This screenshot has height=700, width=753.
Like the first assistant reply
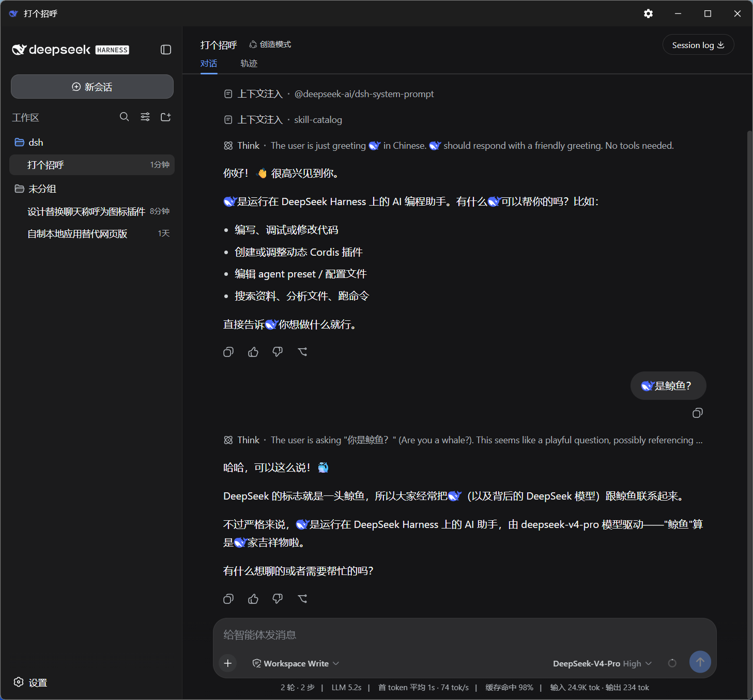[x=253, y=352]
